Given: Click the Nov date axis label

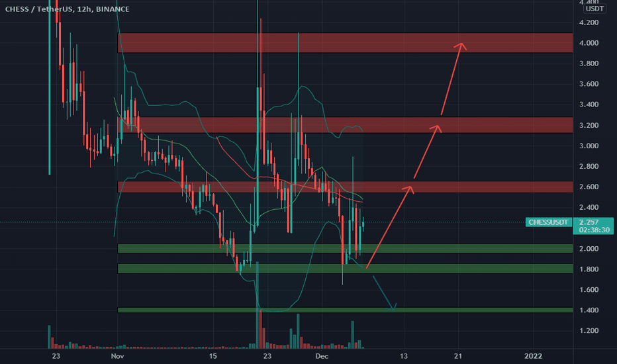Looking at the screenshot, I should click(x=117, y=356).
